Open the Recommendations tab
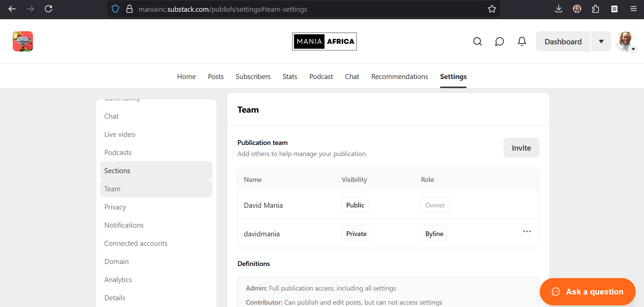Viewport: 644px width, 307px height. [x=400, y=77]
